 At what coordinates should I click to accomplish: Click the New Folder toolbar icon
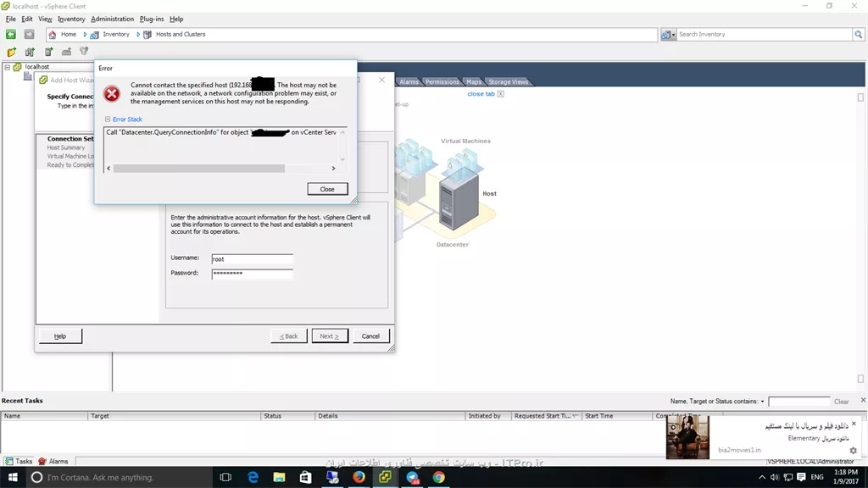[x=12, y=52]
